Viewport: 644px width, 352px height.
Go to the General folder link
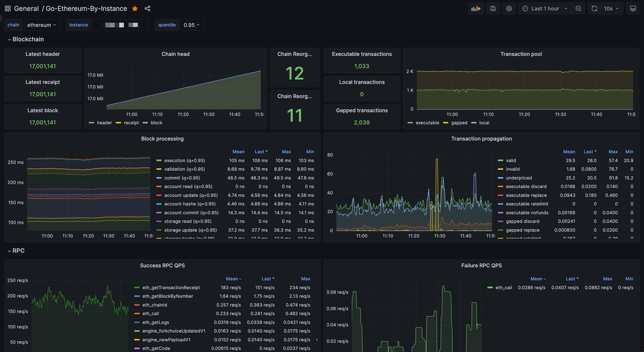(x=26, y=9)
